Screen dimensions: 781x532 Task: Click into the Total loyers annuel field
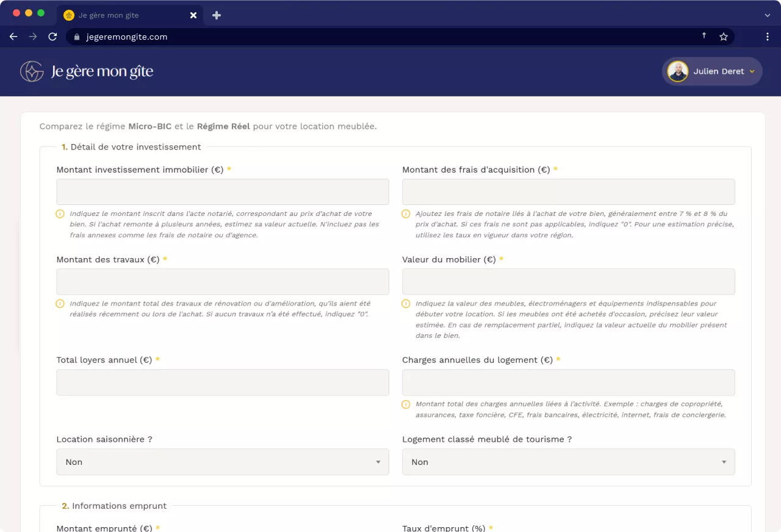click(223, 383)
